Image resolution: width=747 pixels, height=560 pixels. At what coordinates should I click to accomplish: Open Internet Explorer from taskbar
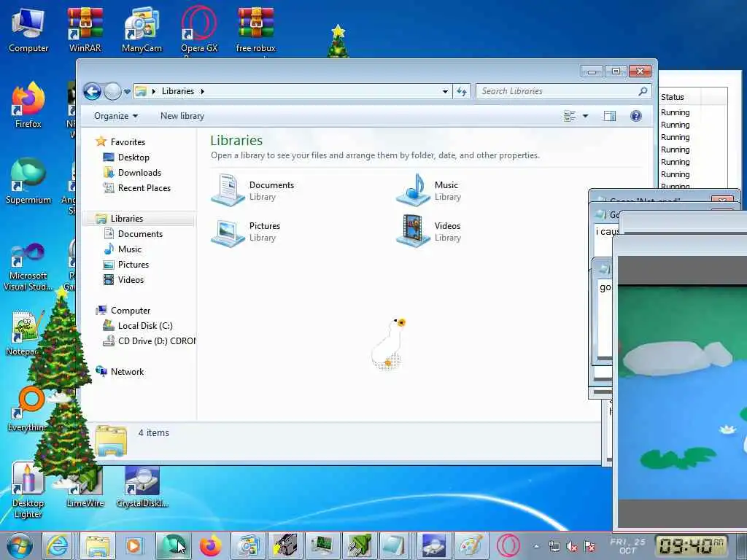pos(57,545)
